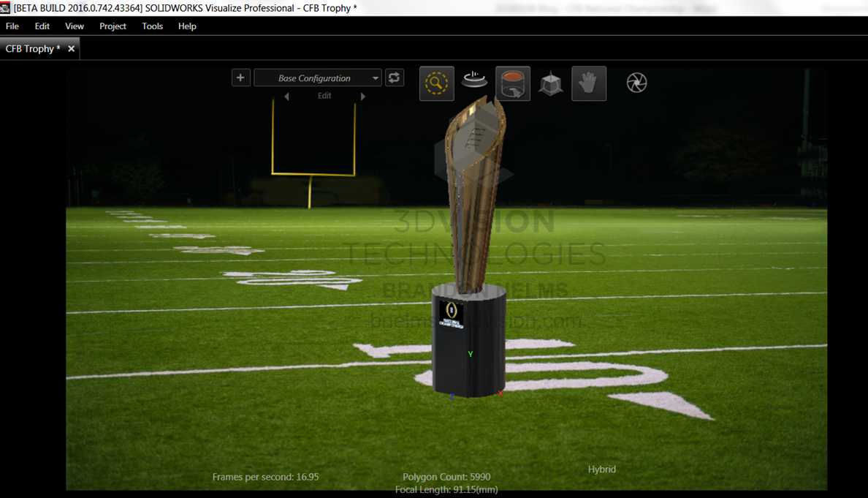The width and height of the screenshot is (868, 498).
Task: Open the File menu
Action: pyautogui.click(x=12, y=26)
